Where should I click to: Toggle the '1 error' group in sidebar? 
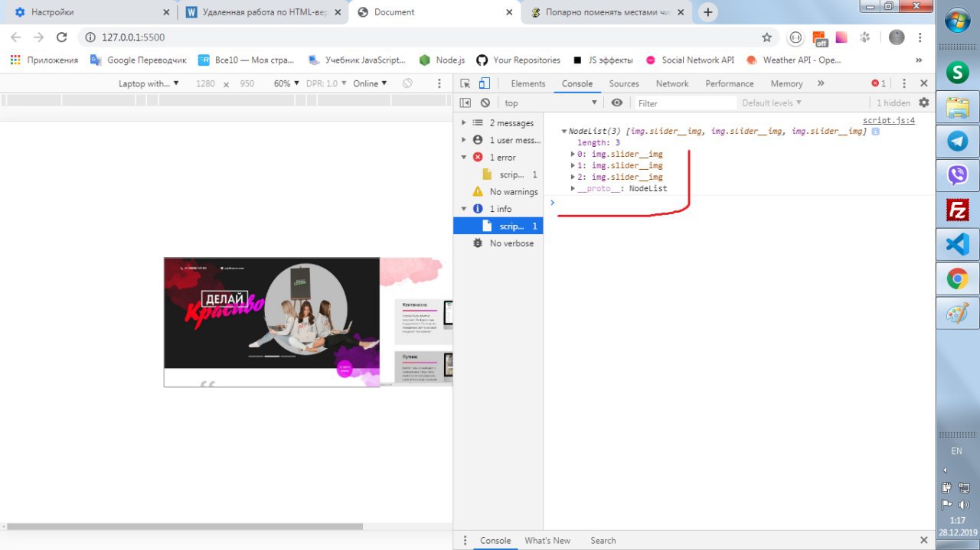464,157
